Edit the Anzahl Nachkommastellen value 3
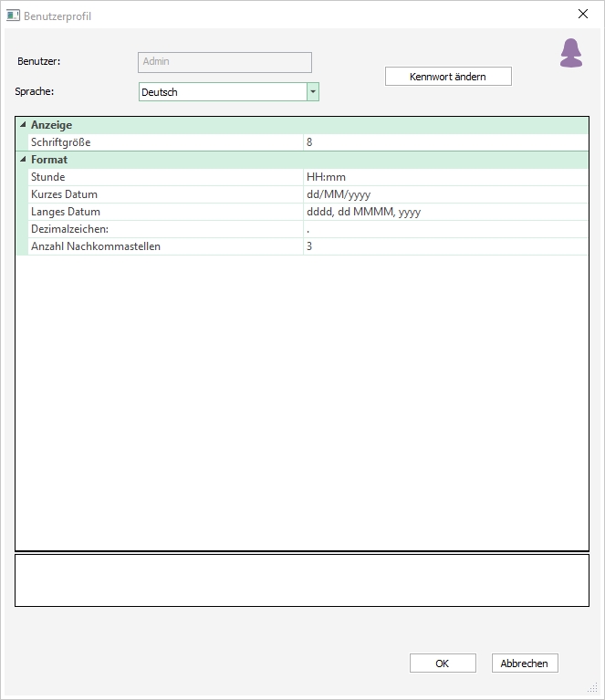605x700 pixels. click(445, 246)
